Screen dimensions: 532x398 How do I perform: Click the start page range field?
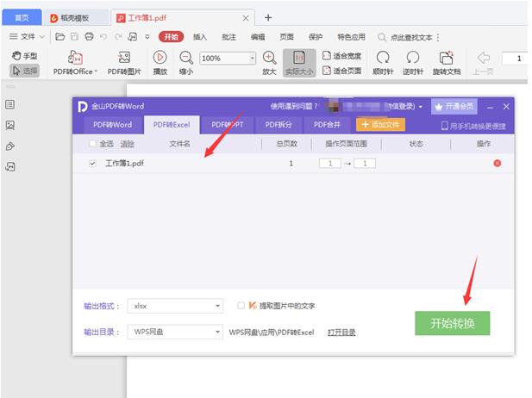coord(329,164)
